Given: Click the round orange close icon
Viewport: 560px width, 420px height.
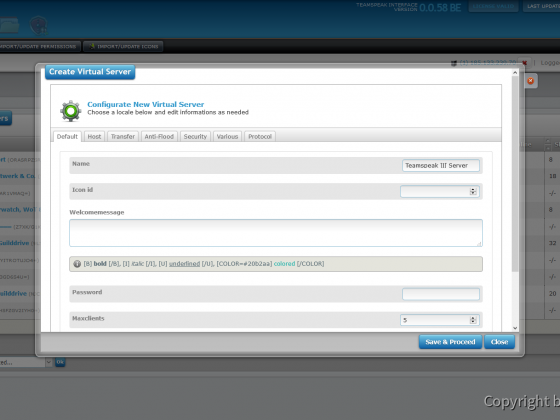Looking at the screenshot, I should (x=530, y=81).
